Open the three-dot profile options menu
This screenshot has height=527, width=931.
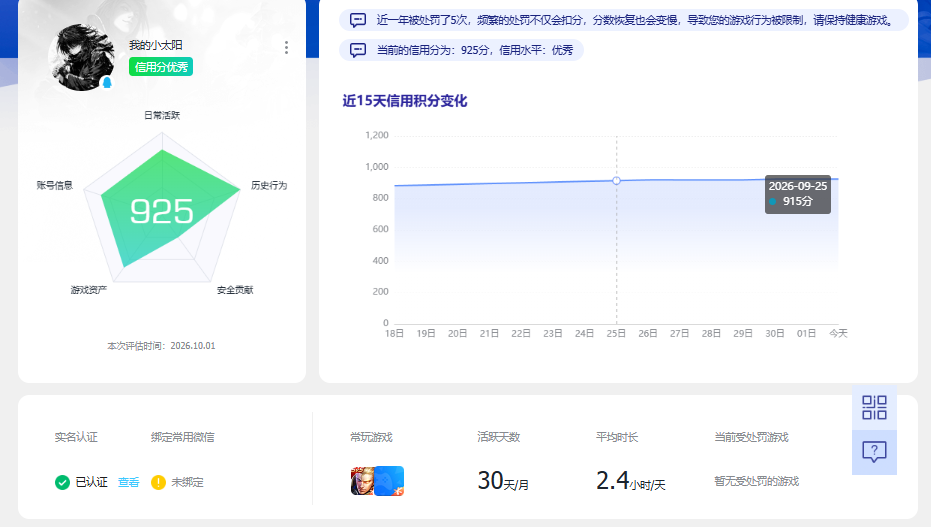click(x=286, y=47)
